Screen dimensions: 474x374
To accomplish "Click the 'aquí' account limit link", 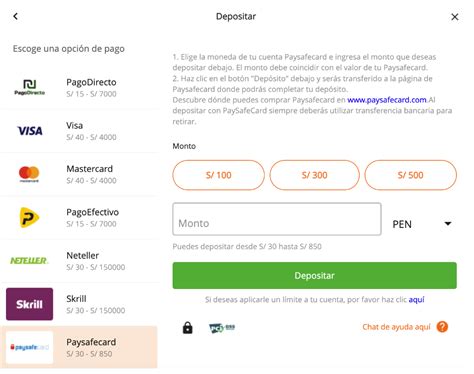I will coord(416,300).
